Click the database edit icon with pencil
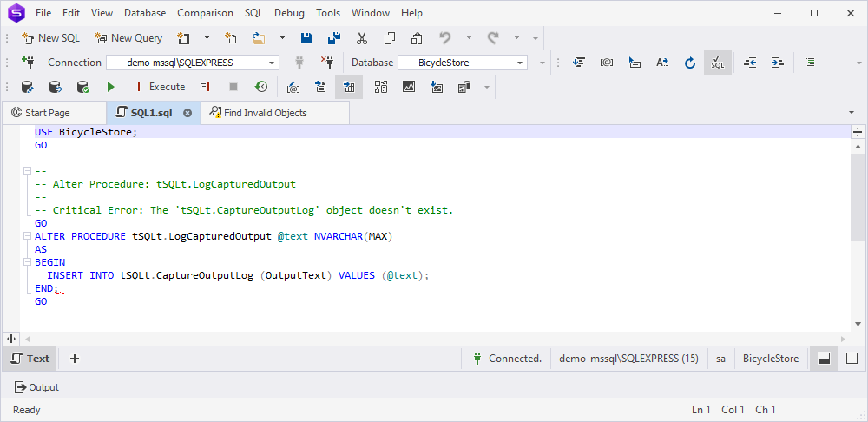 point(28,87)
